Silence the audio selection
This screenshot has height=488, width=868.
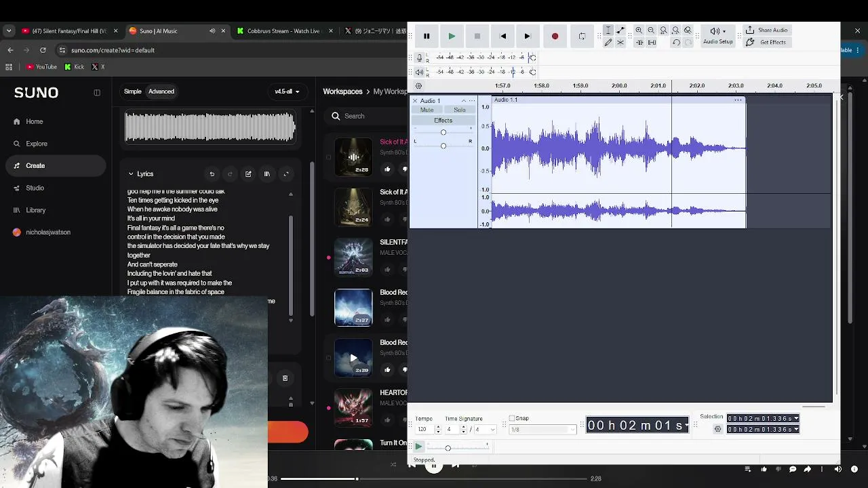tap(652, 42)
